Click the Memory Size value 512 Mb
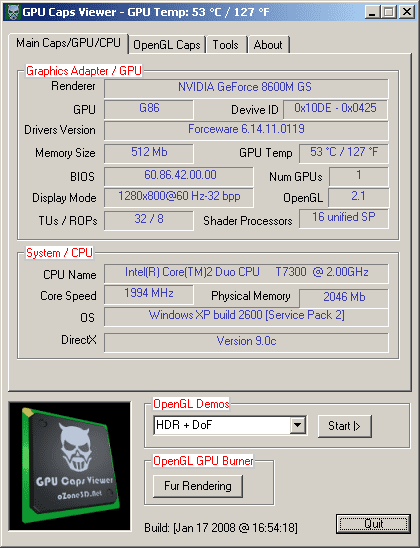The image size is (420, 548). [x=149, y=153]
